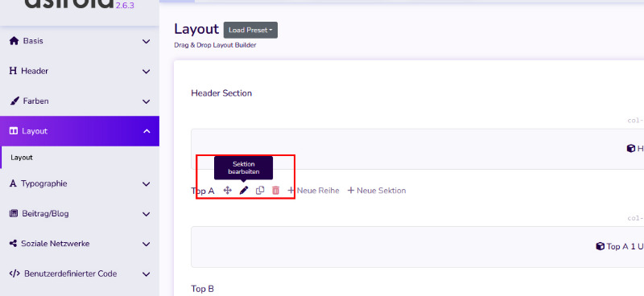
Task: Open the Beitrag/Blog sidebar menu
Action: (80, 213)
